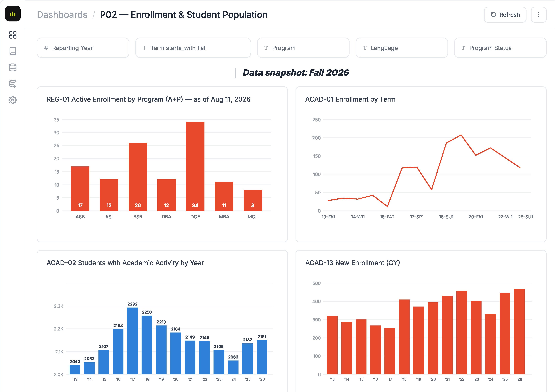Screen dimensions: 555x392
Task: Click the app logo icon
Action: [x=13, y=14]
